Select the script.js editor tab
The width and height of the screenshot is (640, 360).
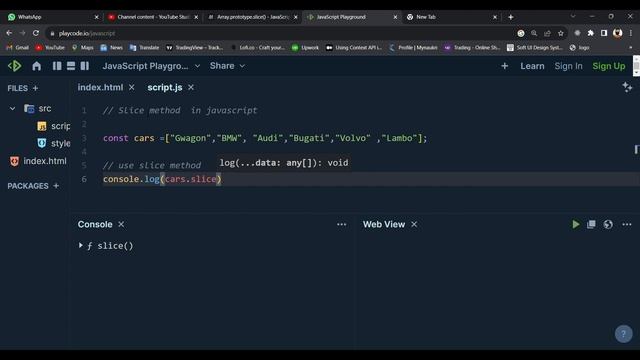pos(164,88)
